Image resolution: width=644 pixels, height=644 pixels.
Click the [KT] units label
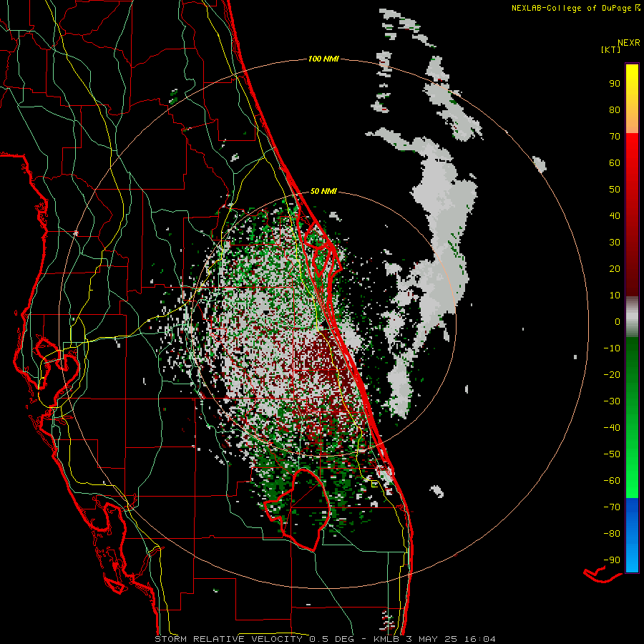pos(610,49)
